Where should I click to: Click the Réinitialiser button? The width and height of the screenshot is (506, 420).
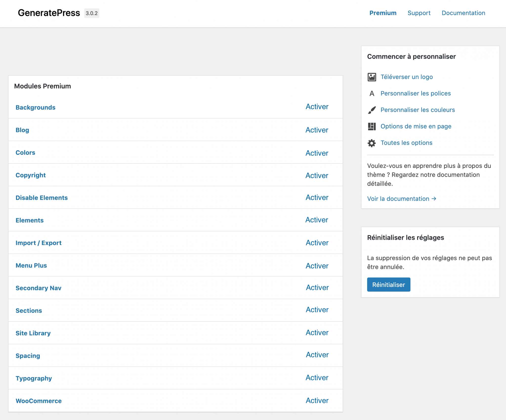388,284
